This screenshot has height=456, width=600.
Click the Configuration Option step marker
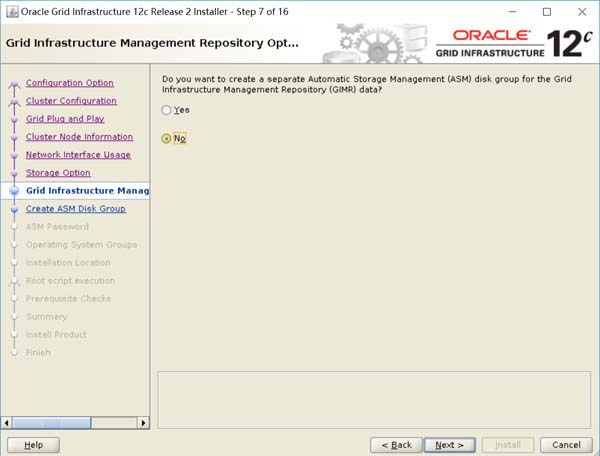click(x=15, y=84)
